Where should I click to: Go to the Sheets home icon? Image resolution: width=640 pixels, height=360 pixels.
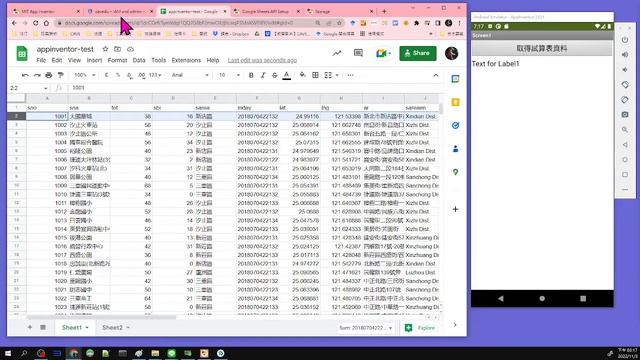coord(22,53)
